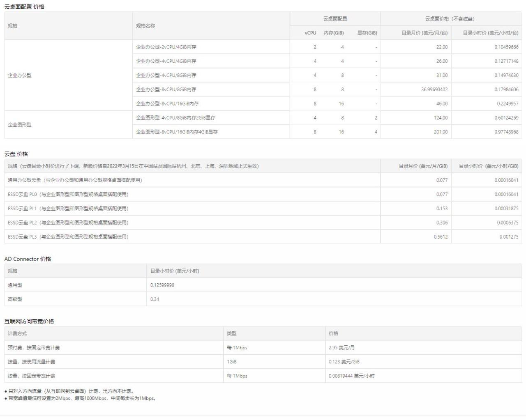Screen dimensions: 526x420
Task: Click the AD Connector 价格 heading
Action: [28, 259]
